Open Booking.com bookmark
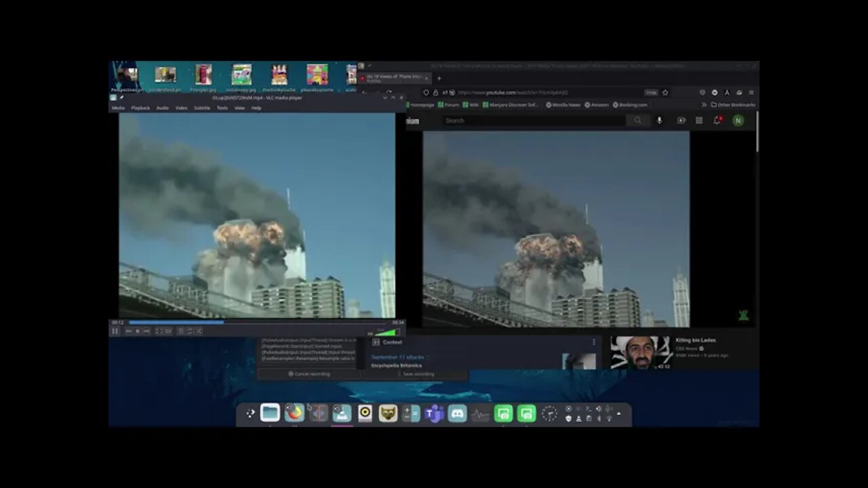Screen dimensions: 868x488 pyautogui.click(x=630, y=105)
